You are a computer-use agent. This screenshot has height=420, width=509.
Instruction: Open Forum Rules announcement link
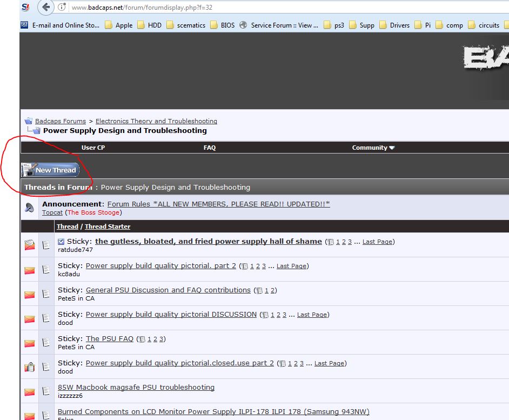click(218, 204)
